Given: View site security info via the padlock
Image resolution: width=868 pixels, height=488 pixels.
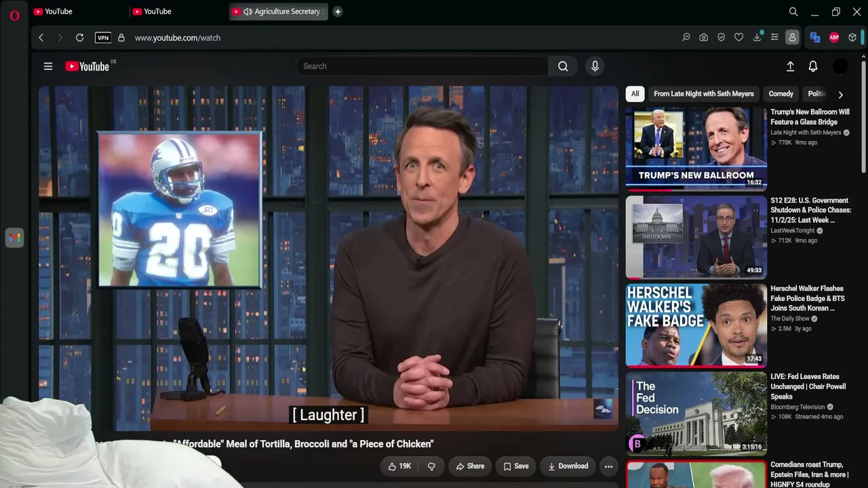Looking at the screenshot, I should 121,38.
